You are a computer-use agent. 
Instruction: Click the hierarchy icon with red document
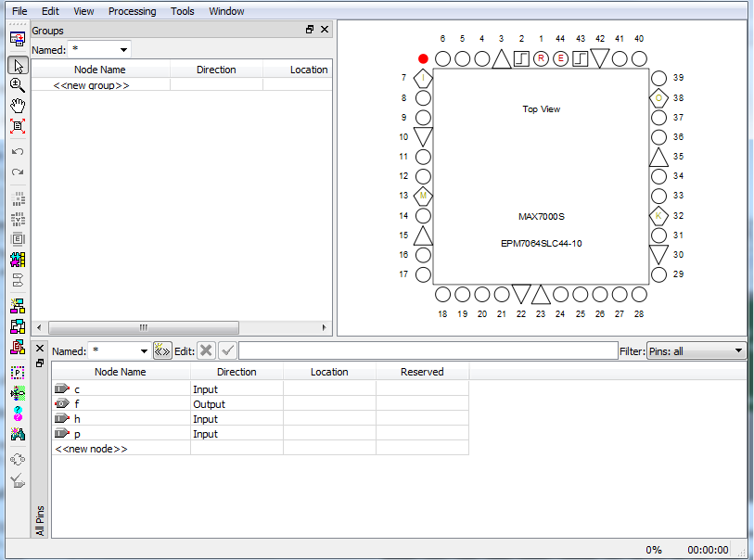click(x=18, y=347)
